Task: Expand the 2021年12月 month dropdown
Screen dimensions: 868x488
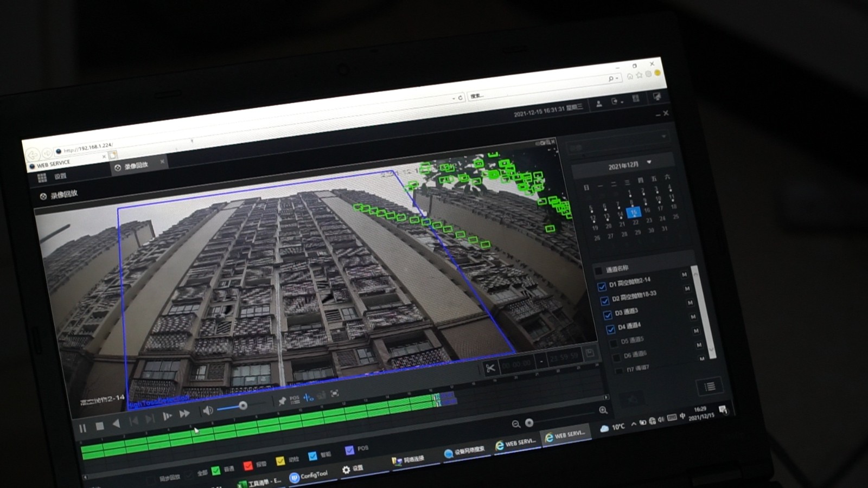Action: pos(649,163)
